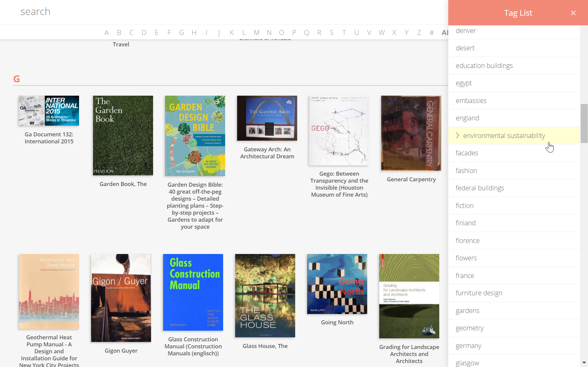Select the 'geometry' tag

[514, 328]
